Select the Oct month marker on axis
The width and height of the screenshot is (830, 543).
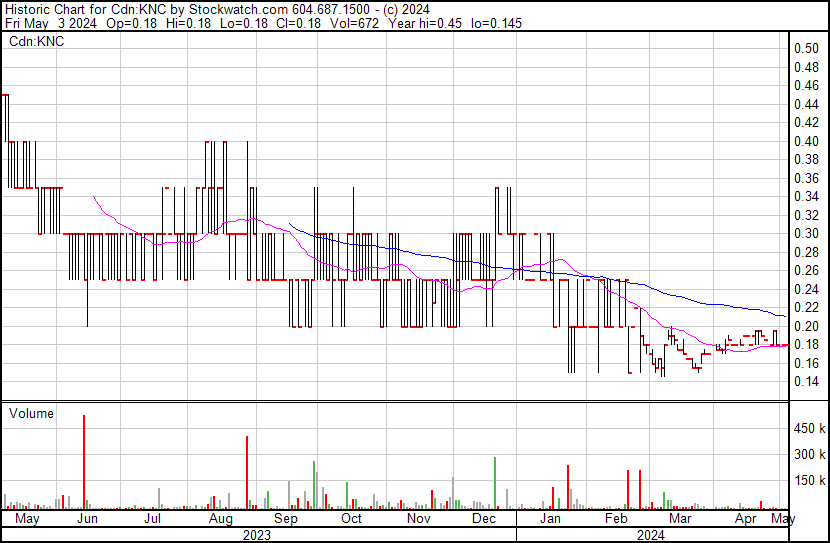[351, 519]
